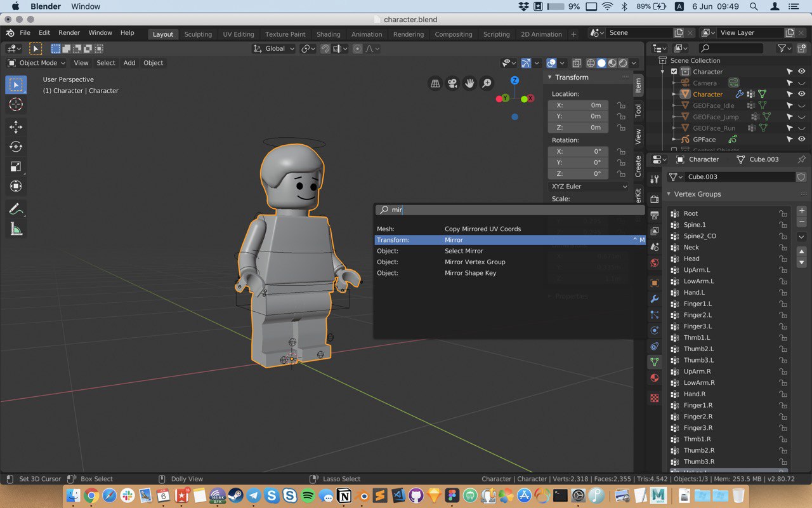812x508 pixels.
Task: Click the Location Y value field
Action: (578, 116)
